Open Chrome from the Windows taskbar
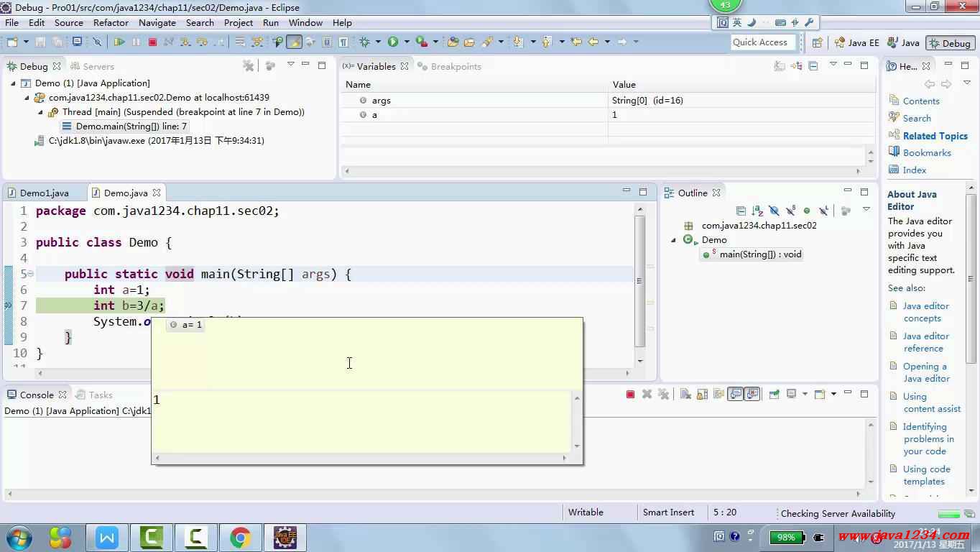This screenshot has width=980, height=552. [x=240, y=538]
